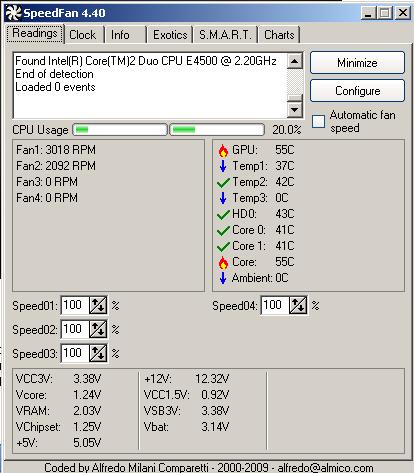Click the VCC3V 3.38V voltage reading

(58, 379)
